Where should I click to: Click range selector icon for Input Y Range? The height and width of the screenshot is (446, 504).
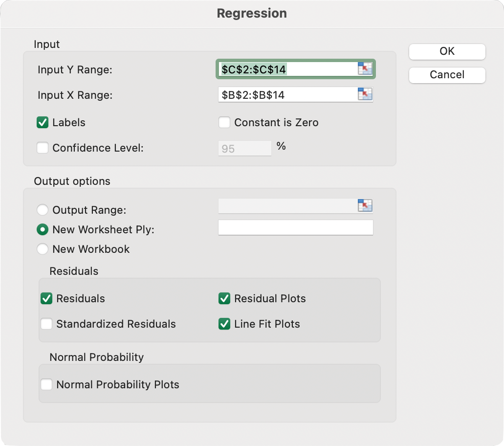[x=365, y=69]
